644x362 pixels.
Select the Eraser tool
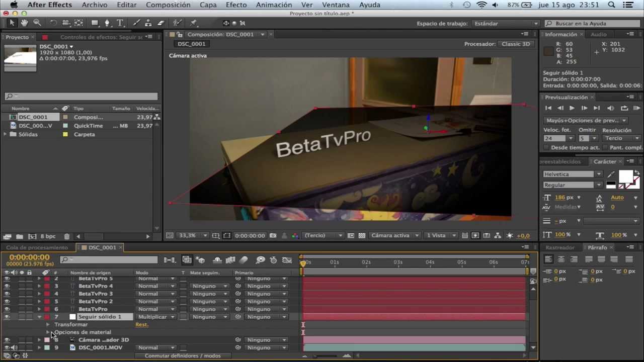pos(161,23)
